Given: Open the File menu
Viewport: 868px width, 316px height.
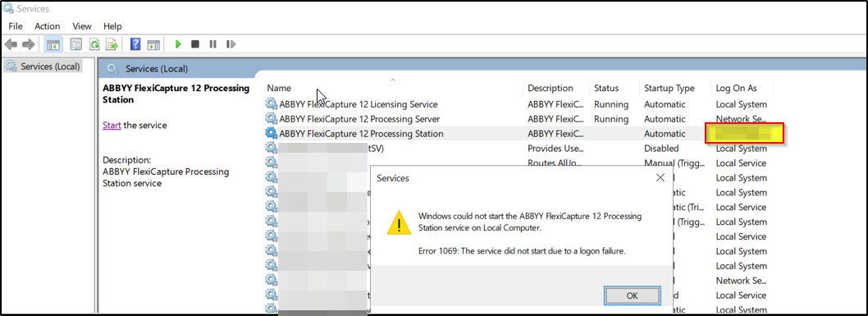Looking at the screenshot, I should [16, 26].
